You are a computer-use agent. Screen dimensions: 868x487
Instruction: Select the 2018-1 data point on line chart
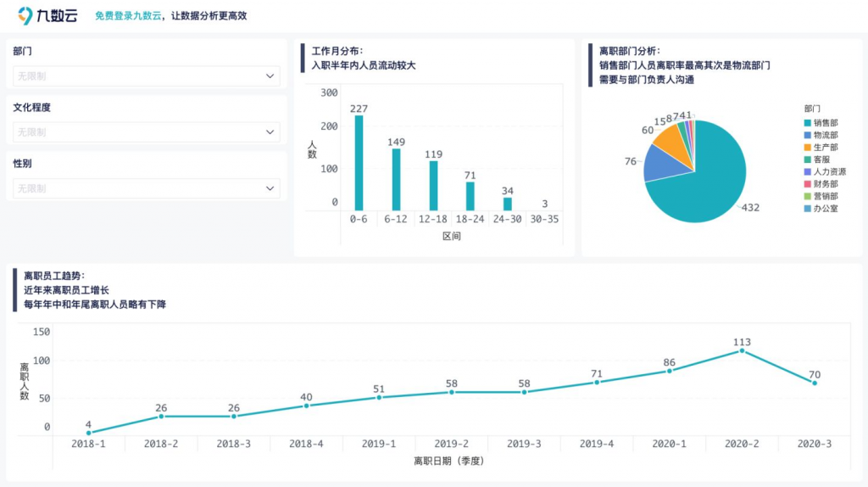[88, 433]
